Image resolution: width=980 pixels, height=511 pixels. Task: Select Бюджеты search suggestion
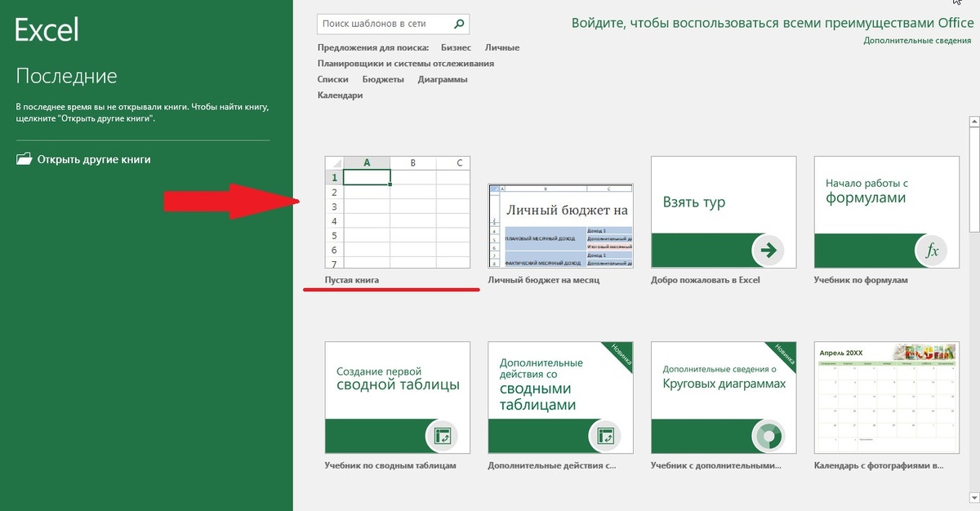(383, 79)
